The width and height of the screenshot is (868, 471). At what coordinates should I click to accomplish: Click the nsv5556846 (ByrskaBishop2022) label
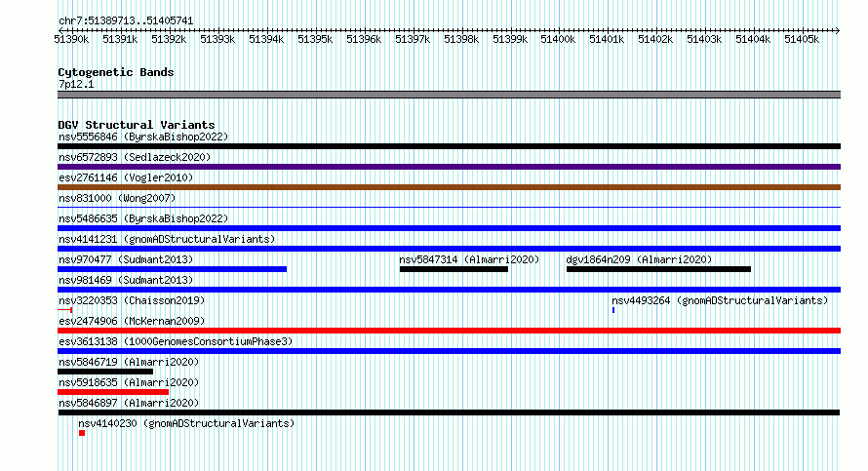pyautogui.click(x=143, y=137)
